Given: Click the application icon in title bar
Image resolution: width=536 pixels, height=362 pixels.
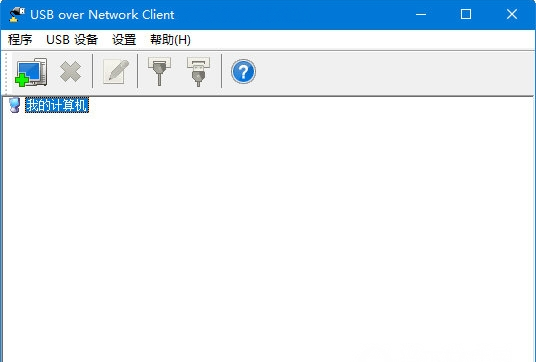Looking at the screenshot, I should (x=17, y=15).
